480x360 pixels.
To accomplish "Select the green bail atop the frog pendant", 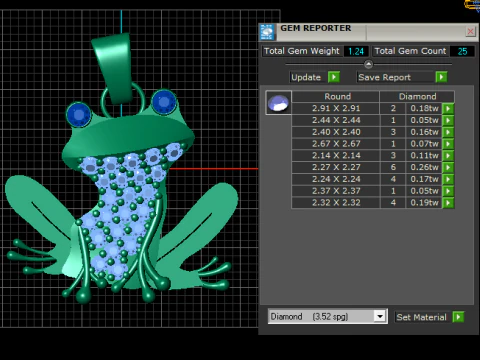I will pyautogui.click(x=113, y=69).
